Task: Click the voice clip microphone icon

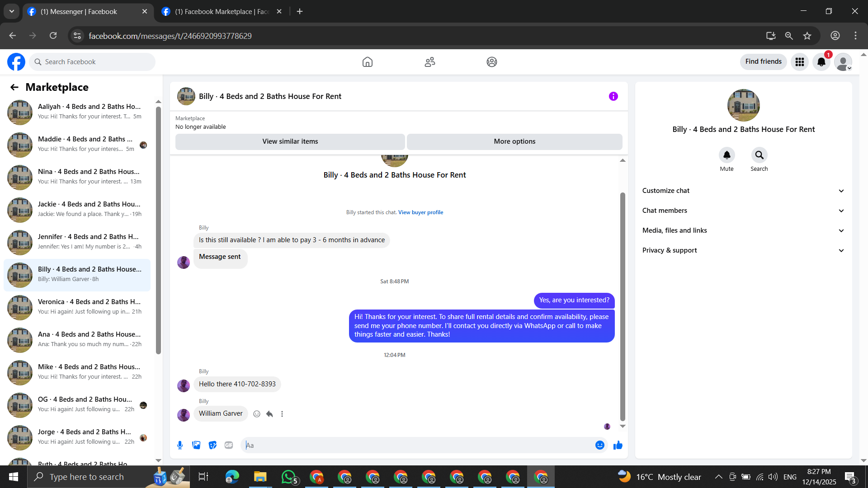Action: (x=180, y=445)
